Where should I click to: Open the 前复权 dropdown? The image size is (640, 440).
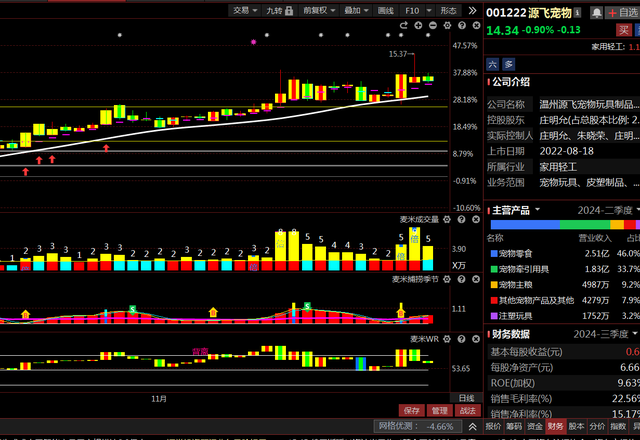(x=318, y=10)
